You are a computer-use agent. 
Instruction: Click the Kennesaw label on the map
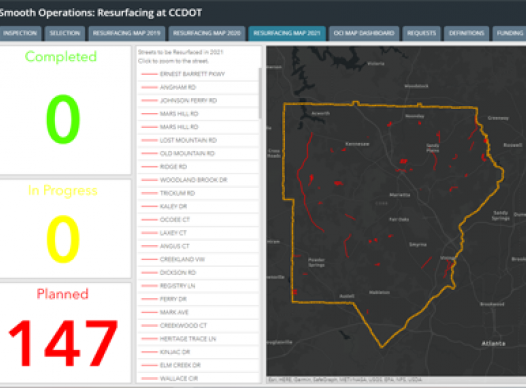pos(357,144)
